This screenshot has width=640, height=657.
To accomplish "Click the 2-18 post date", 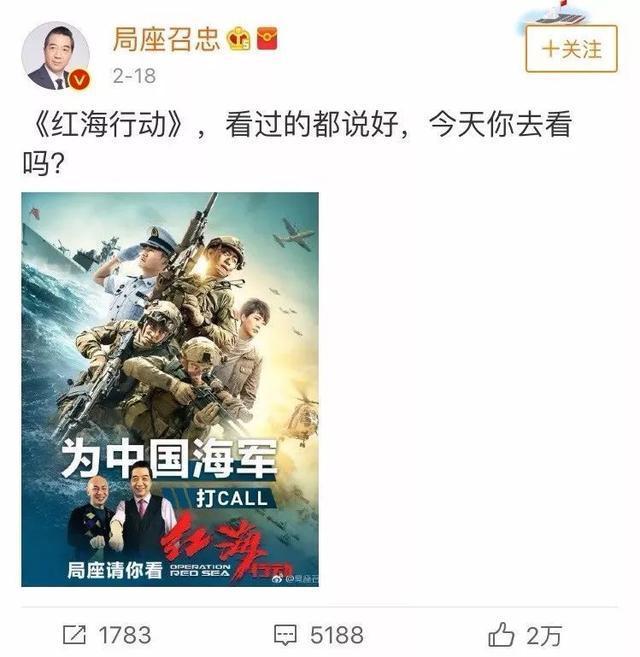I will click(134, 76).
